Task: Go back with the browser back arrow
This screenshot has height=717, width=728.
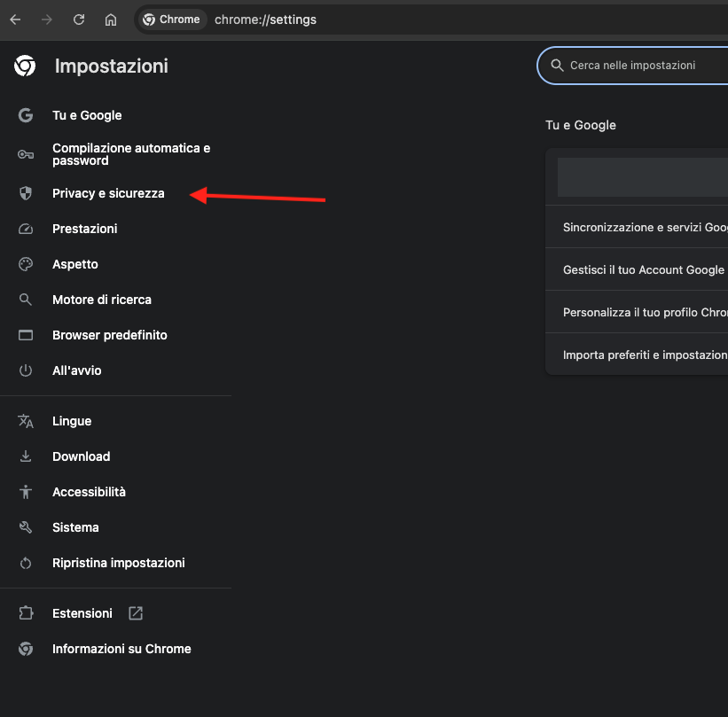Action: click(x=15, y=19)
